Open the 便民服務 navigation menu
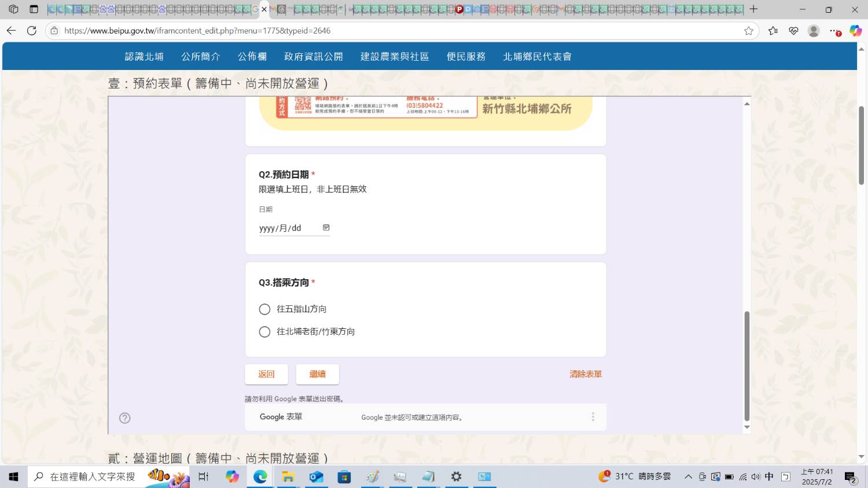This screenshot has height=488, width=868. pos(466,57)
